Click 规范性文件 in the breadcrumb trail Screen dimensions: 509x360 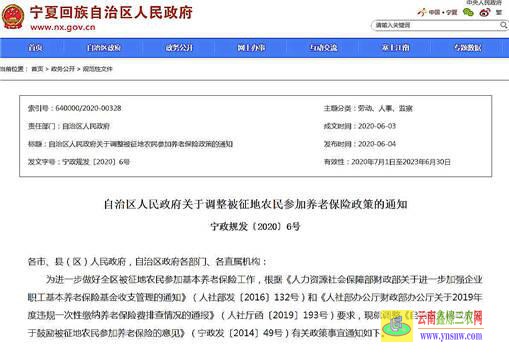97,69
